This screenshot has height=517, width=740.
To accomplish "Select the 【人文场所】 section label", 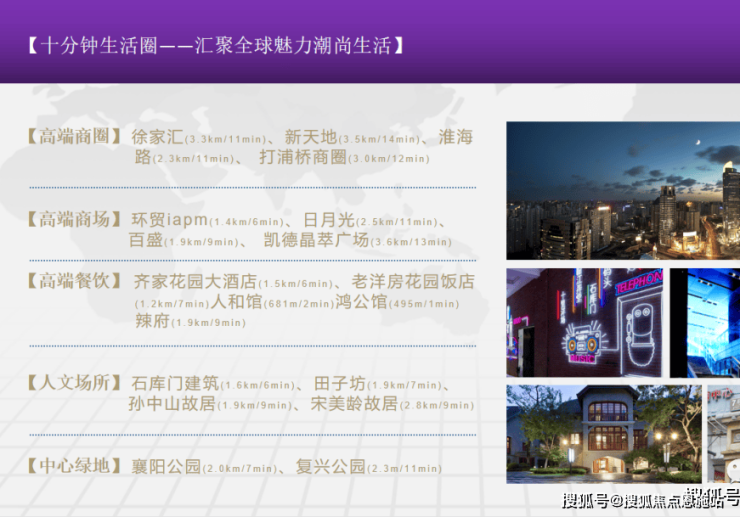I will tap(75, 384).
